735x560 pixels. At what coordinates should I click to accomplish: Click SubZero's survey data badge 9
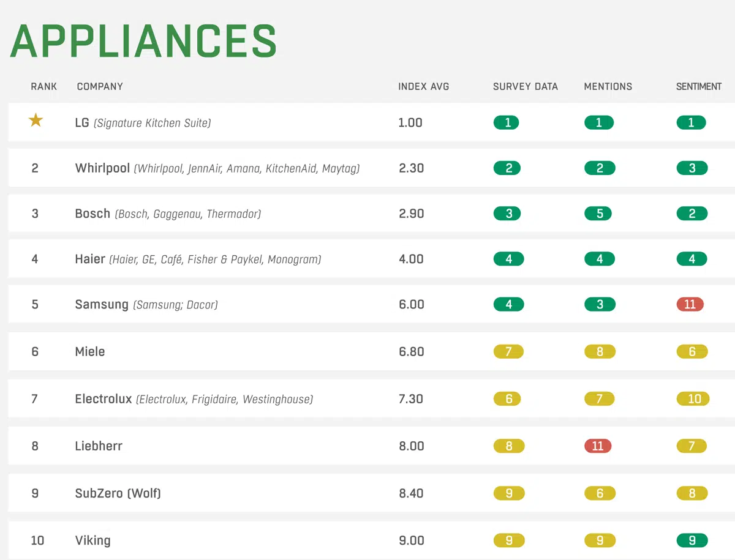509,493
